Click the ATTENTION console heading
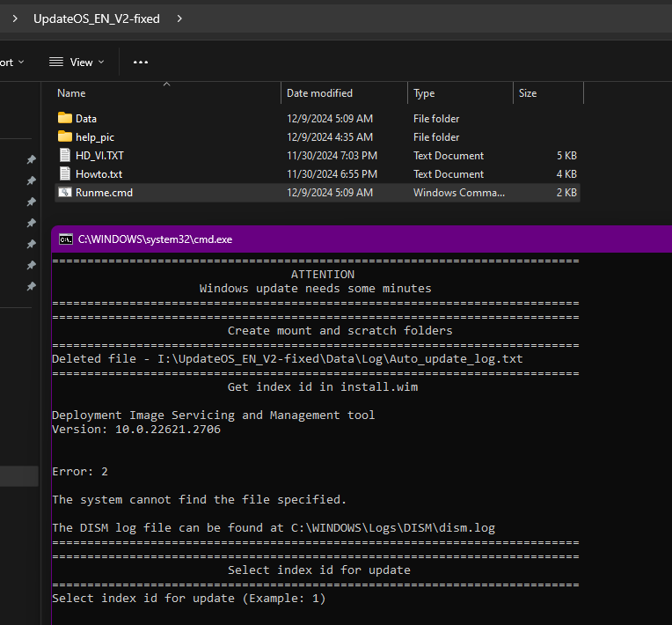The image size is (672, 625). 323,275
